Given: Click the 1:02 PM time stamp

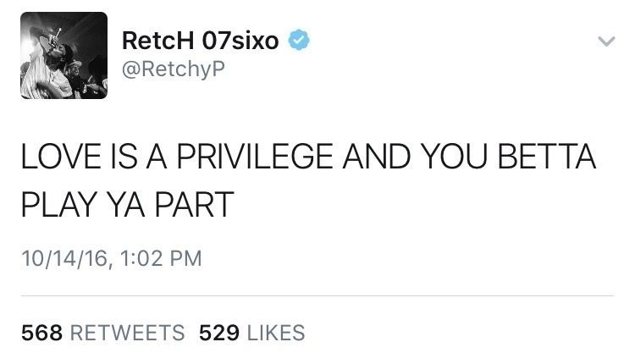Looking at the screenshot, I should pyautogui.click(x=161, y=259).
